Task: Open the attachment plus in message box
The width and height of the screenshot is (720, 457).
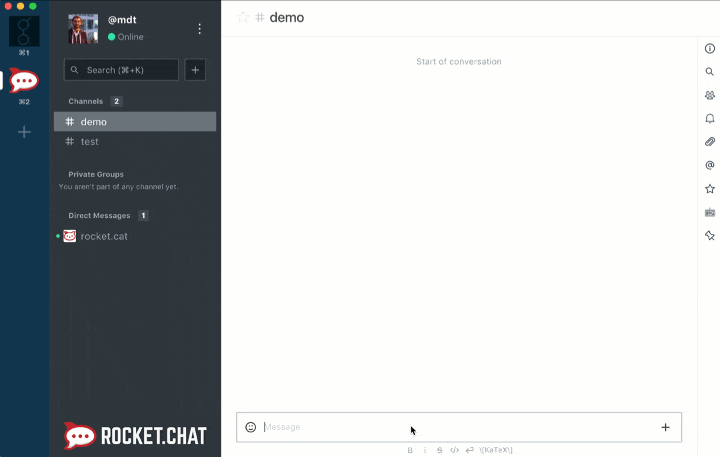Action: click(665, 427)
